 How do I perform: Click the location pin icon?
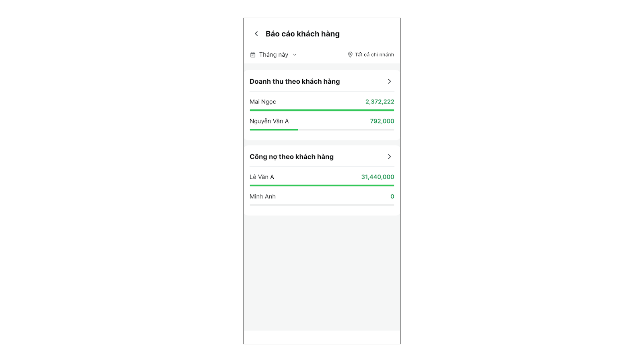(350, 55)
